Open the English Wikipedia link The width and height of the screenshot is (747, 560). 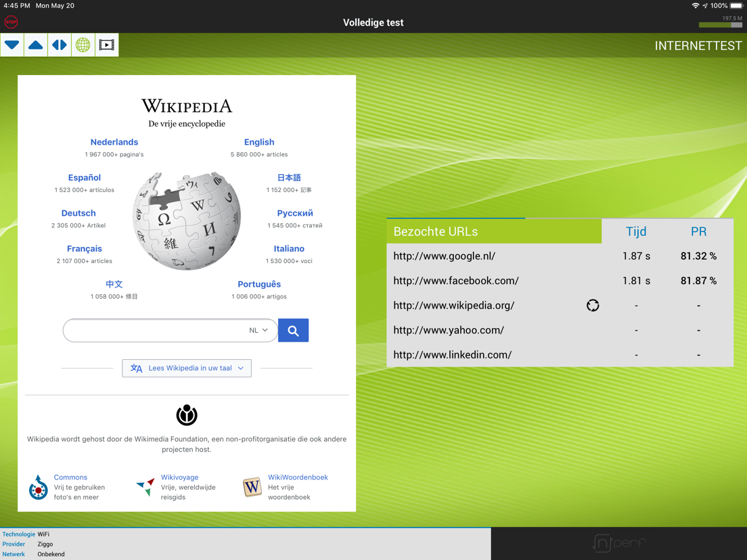click(259, 142)
